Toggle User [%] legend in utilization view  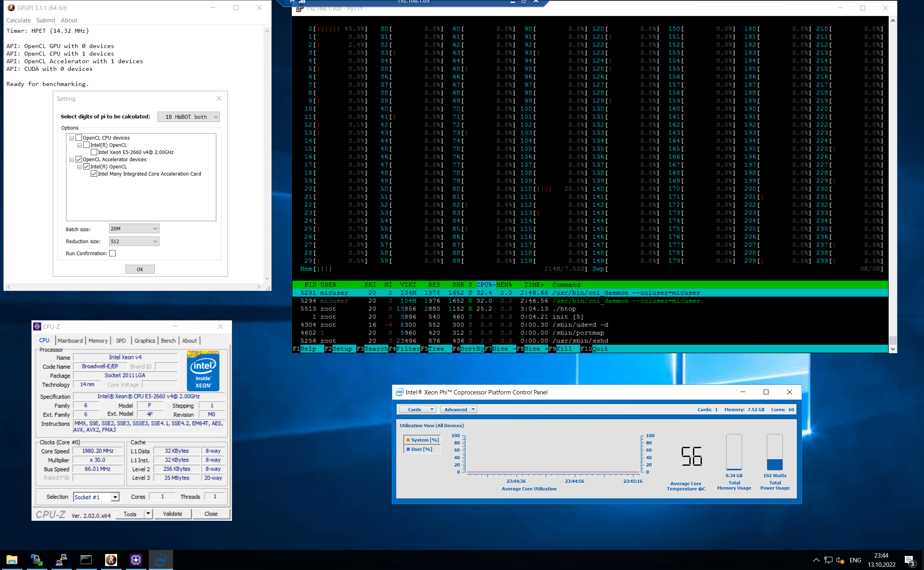422,449
